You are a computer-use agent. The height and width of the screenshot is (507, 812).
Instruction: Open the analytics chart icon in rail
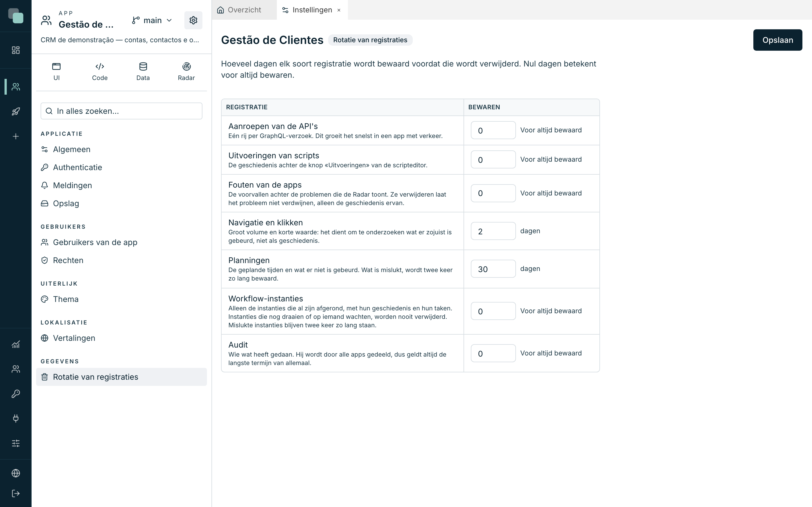tap(16, 344)
